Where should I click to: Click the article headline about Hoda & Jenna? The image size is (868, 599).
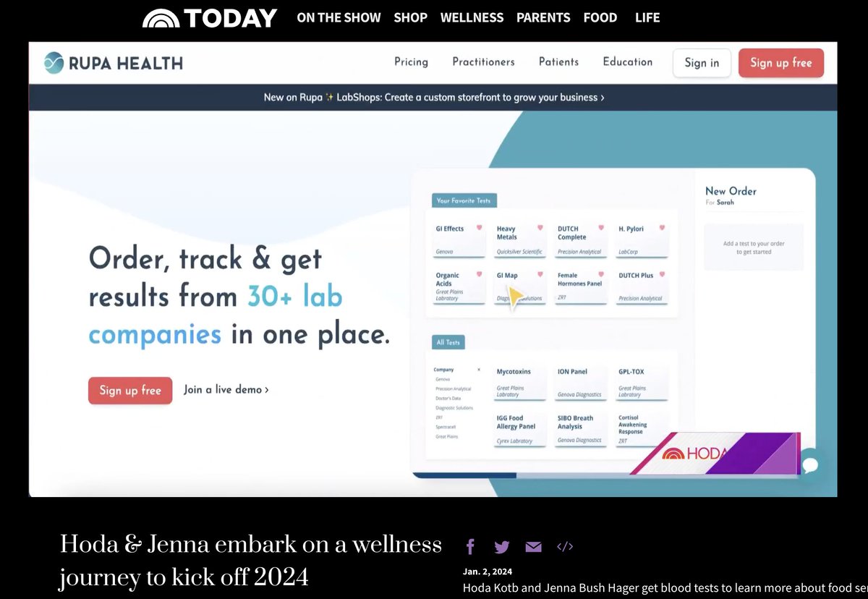pos(250,561)
